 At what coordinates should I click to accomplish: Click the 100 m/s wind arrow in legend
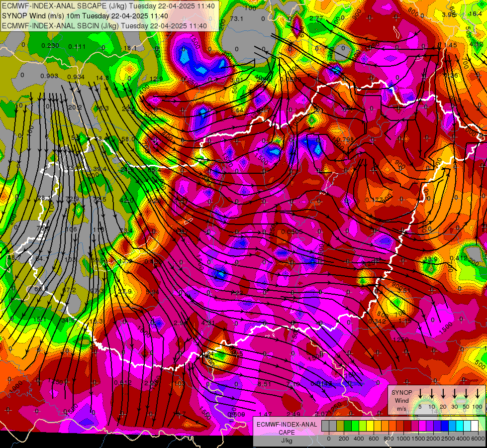click(478, 394)
